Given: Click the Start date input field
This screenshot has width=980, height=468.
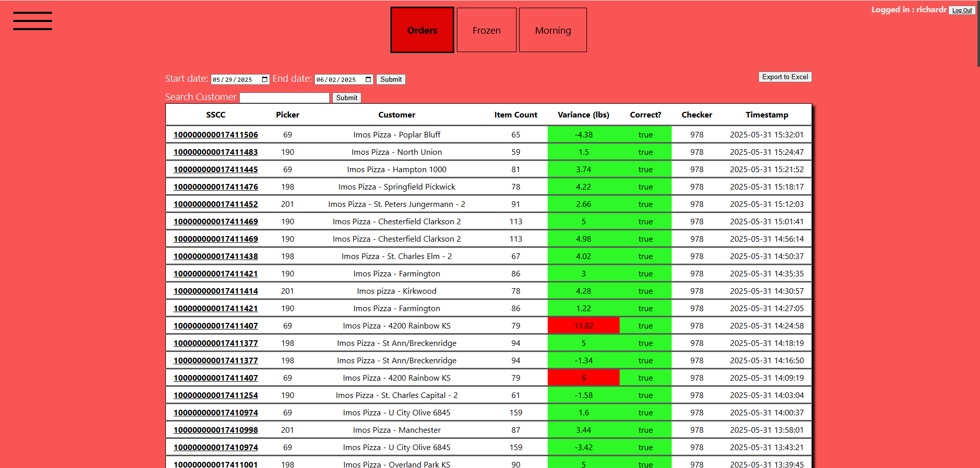Looking at the screenshot, I should click(x=235, y=80).
